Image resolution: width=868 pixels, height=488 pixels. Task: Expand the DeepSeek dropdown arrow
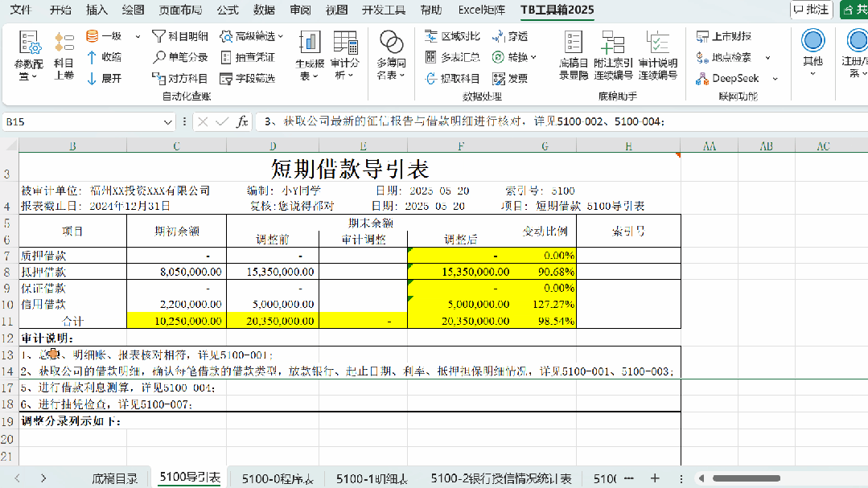pos(775,79)
